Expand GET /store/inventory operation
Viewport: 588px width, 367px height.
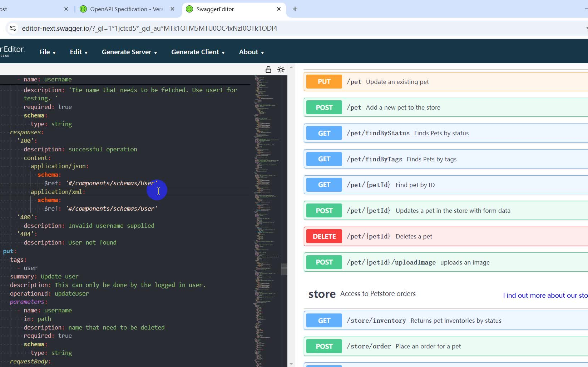446,321
